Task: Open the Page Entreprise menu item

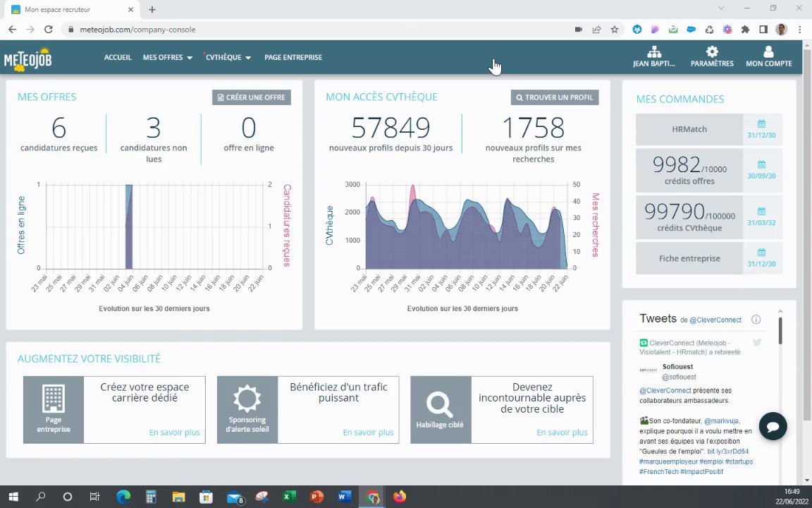Action: pos(293,58)
